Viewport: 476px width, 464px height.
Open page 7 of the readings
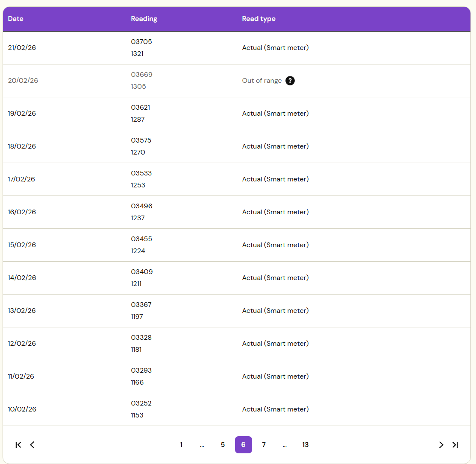[264, 445]
